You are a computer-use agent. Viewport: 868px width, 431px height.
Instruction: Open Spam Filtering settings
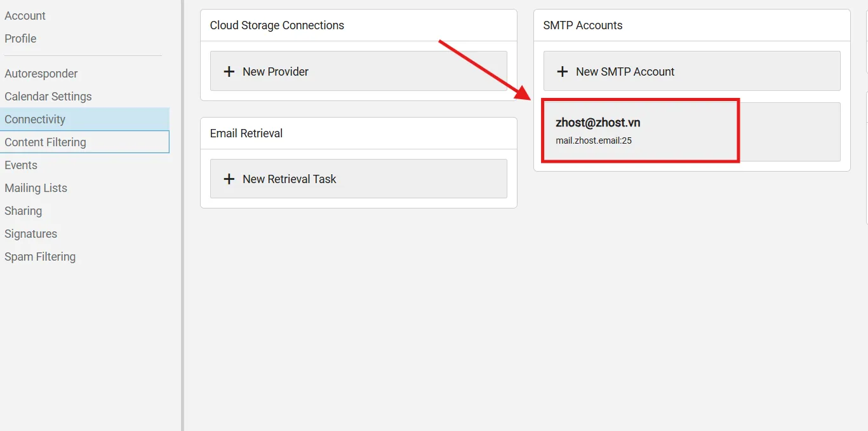40,257
